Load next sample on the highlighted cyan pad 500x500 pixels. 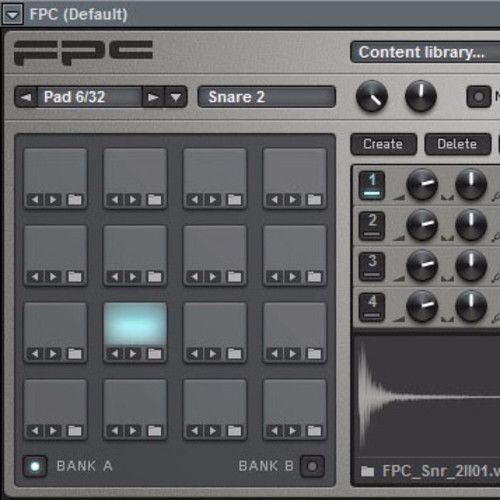[133, 354]
